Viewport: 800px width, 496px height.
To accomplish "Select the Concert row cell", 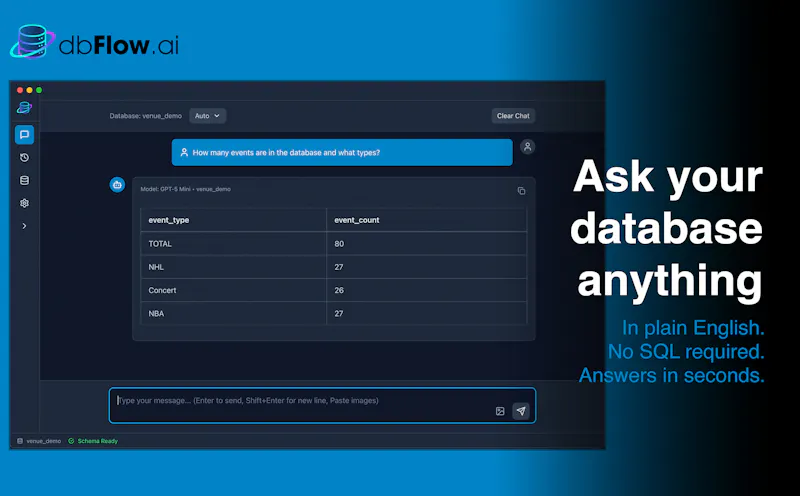I will pyautogui.click(x=233, y=290).
